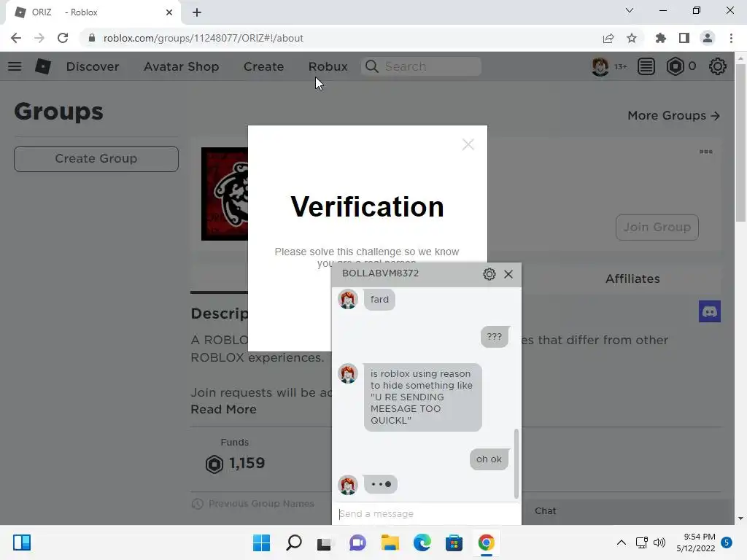
Task: Close the Verification dialog
Action: (468, 144)
